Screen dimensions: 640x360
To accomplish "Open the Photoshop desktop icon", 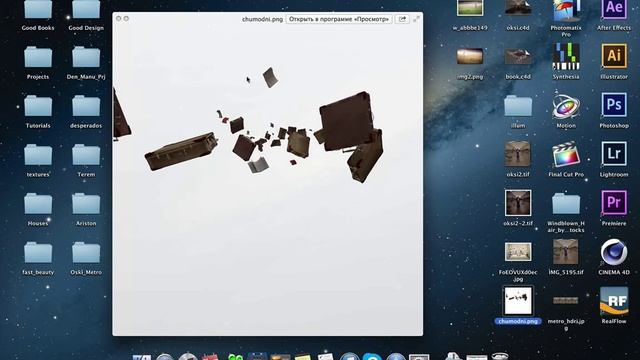I will pyautogui.click(x=614, y=105).
